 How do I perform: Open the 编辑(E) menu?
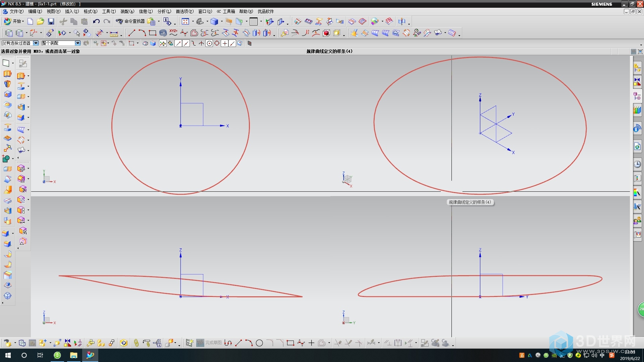pyautogui.click(x=35, y=11)
